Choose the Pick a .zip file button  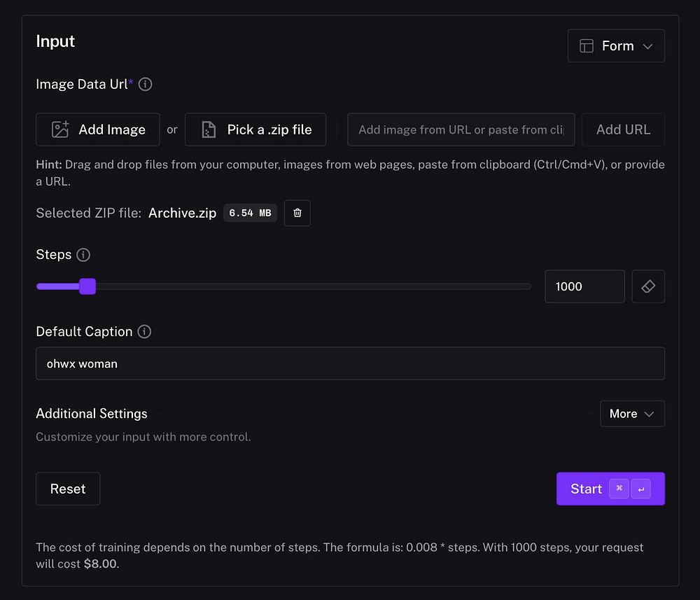point(255,130)
